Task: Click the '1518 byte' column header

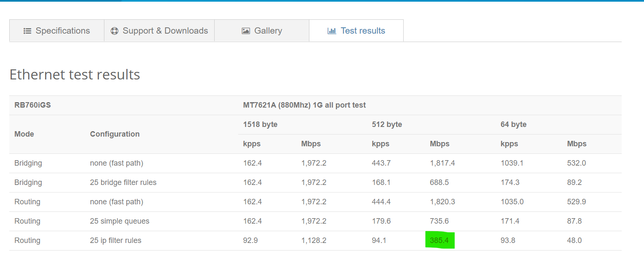Action: 260,124
